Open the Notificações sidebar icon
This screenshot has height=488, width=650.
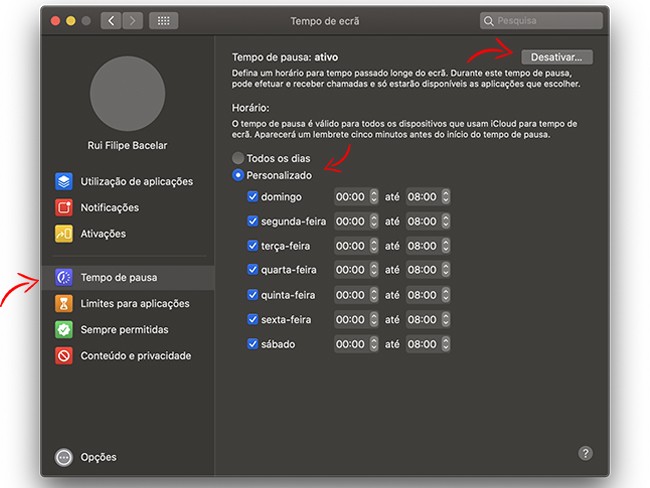click(x=64, y=208)
